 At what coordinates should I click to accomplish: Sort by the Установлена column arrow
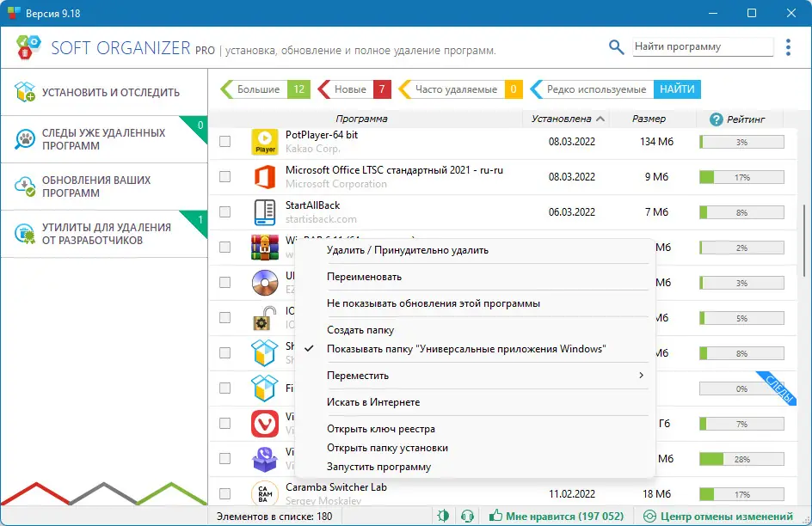point(600,119)
